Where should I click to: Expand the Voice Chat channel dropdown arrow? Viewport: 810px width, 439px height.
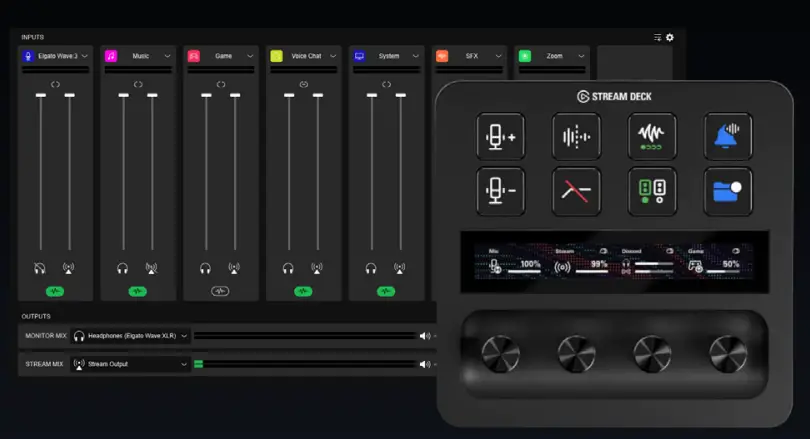[333, 56]
